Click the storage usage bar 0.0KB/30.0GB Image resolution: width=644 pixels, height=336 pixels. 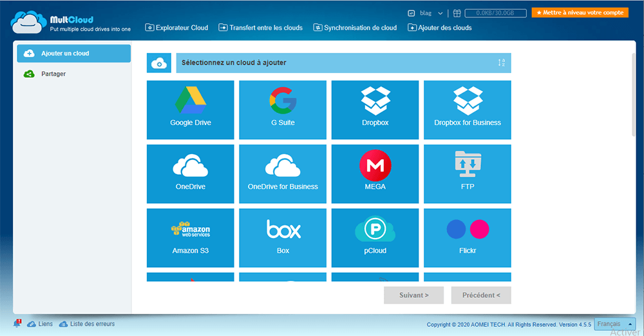495,13
